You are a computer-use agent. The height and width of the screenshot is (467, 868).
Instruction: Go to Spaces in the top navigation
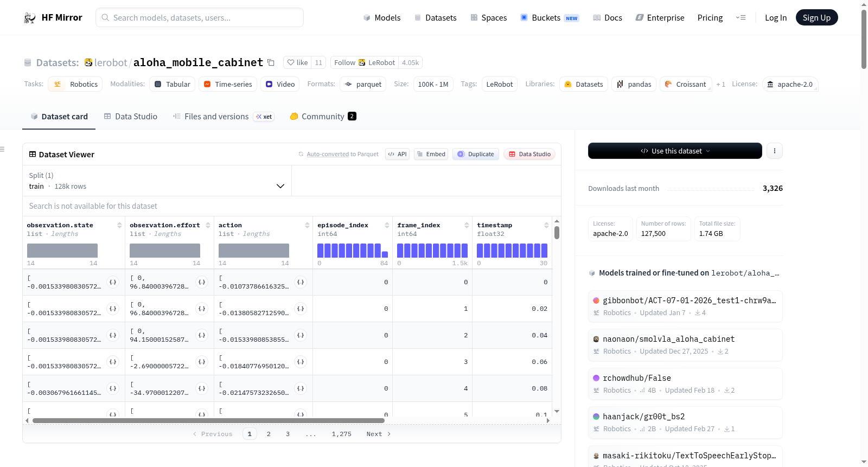pyautogui.click(x=489, y=18)
